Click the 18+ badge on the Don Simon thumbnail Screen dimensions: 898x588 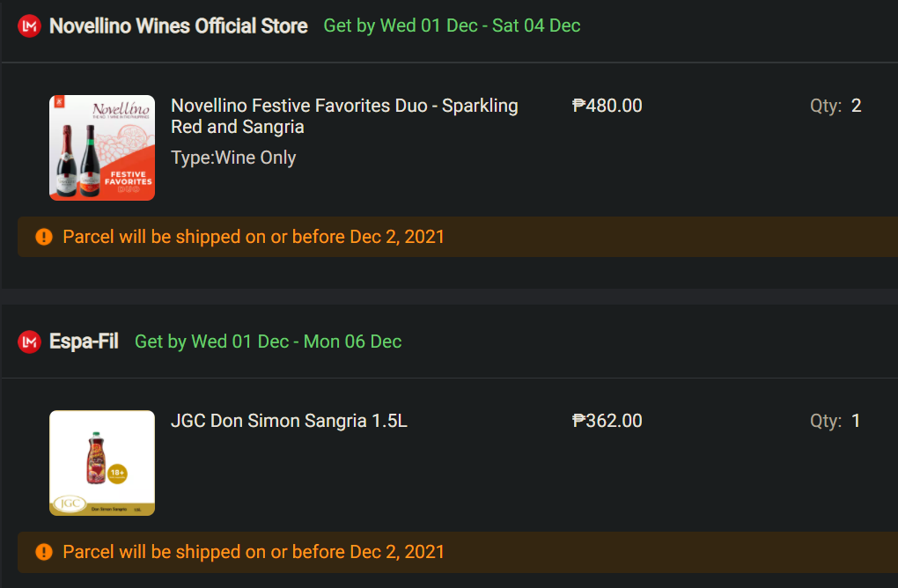click(x=117, y=474)
